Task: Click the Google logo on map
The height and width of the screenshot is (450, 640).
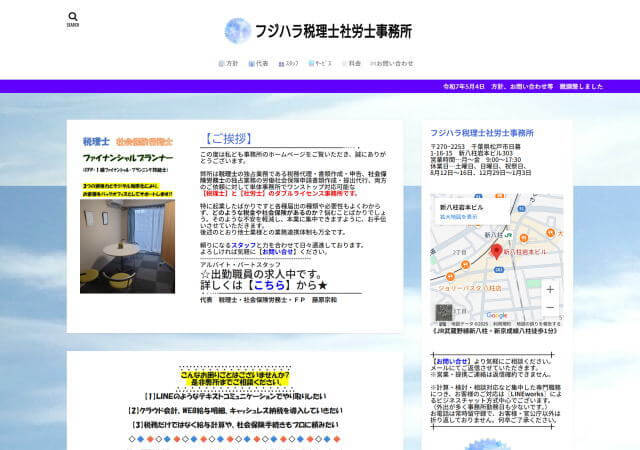Action: point(497,315)
